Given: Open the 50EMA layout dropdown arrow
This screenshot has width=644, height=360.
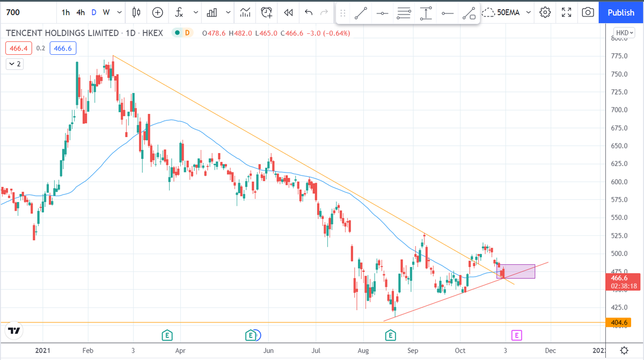Looking at the screenshot, I should [x=529, y=12].
